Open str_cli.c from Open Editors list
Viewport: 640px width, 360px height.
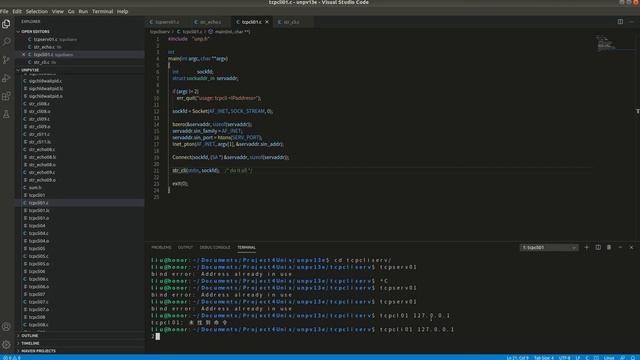pyautogui.click(x=80, y=62)
